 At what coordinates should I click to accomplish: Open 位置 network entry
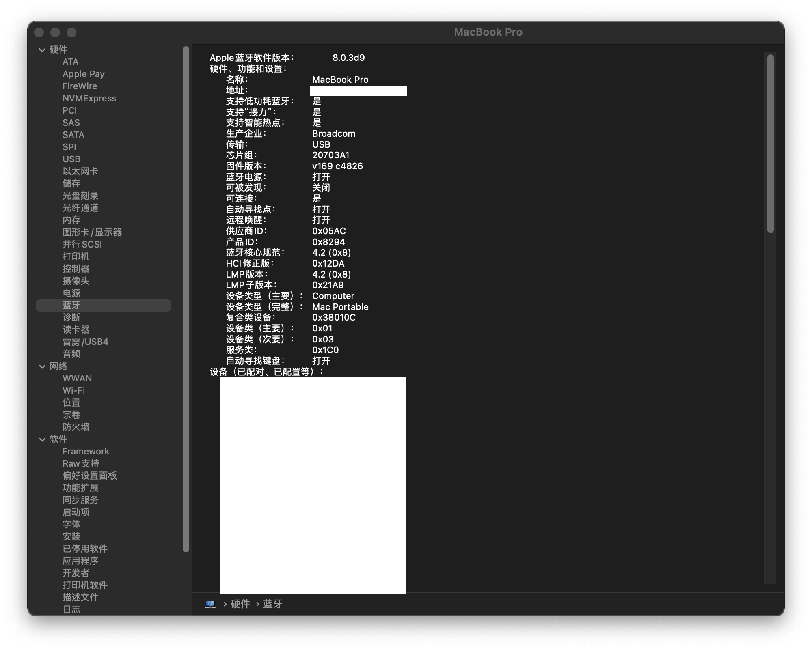click(x=71, y=402)
